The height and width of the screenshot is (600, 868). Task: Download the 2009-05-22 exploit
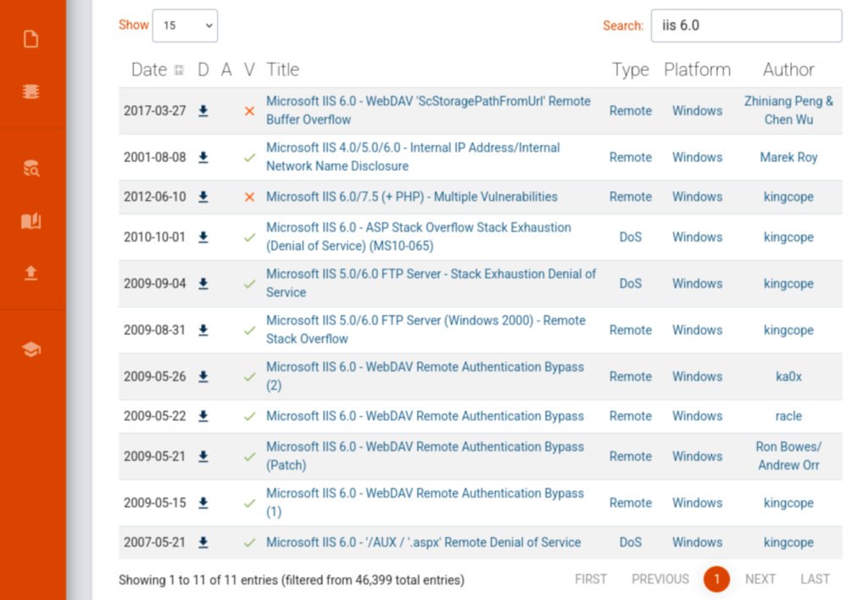pos(203,416)
